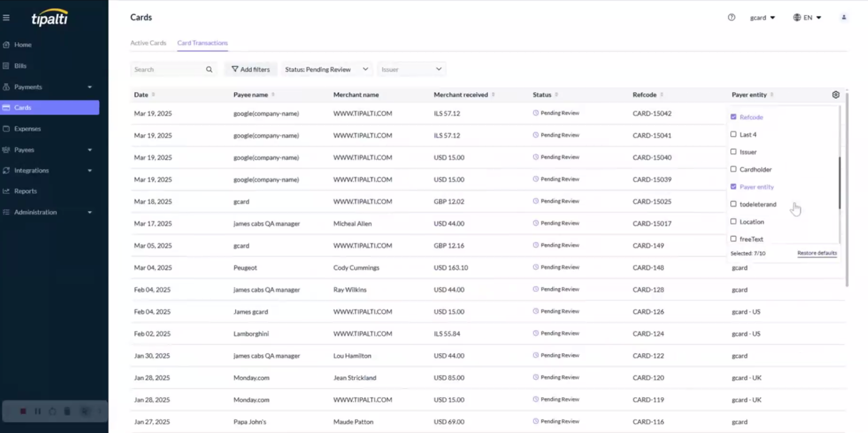868x433 pixels.
Task: Click the Restore defaults link
Action: (x=817, y=253)
